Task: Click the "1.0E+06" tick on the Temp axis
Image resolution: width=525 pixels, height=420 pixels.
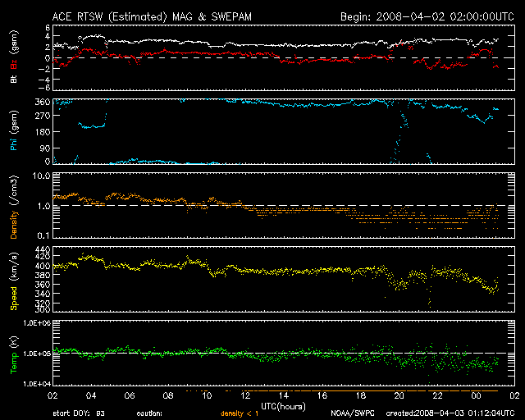Action: point(37,323)
